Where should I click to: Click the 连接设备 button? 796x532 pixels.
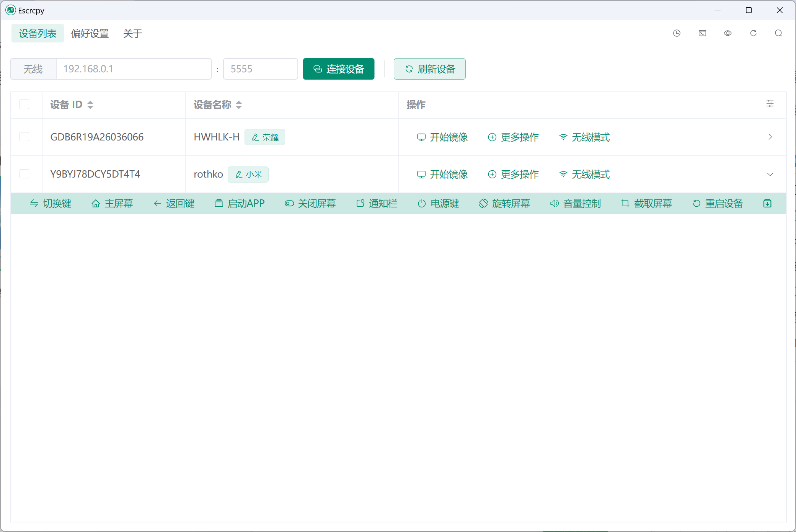tap(338, 69)
